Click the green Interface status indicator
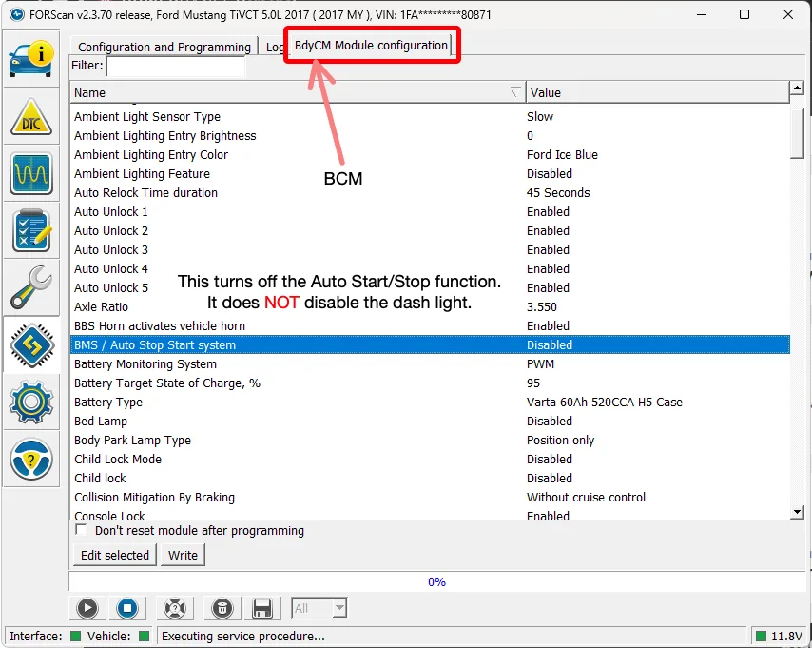The width and height of the screenshot is (812, 648). (76, 636)
